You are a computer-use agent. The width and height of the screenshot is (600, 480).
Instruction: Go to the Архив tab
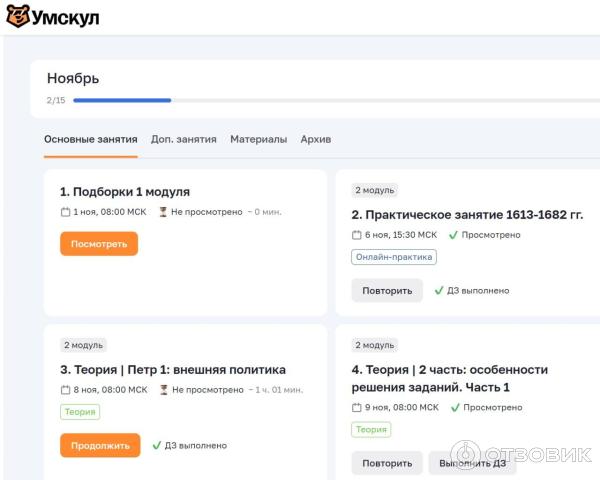click(316, 139)
